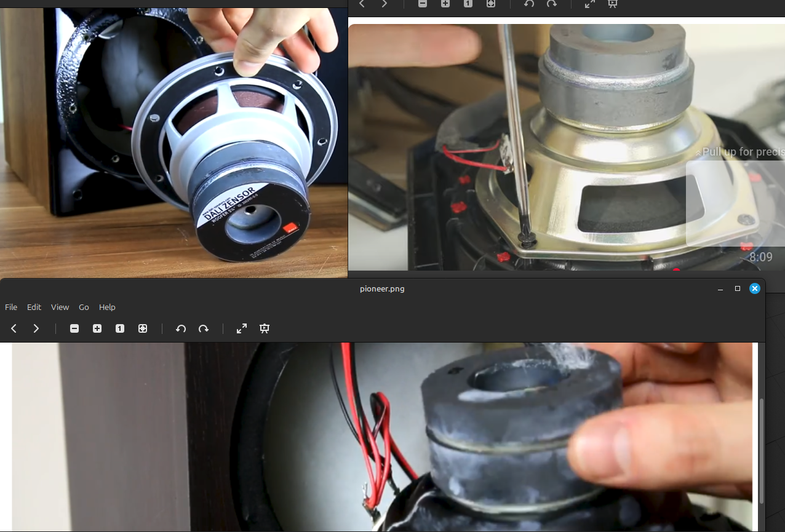785x532 pixels.
Task: Close the pioneer.png window
Action: tap(755, 288)
